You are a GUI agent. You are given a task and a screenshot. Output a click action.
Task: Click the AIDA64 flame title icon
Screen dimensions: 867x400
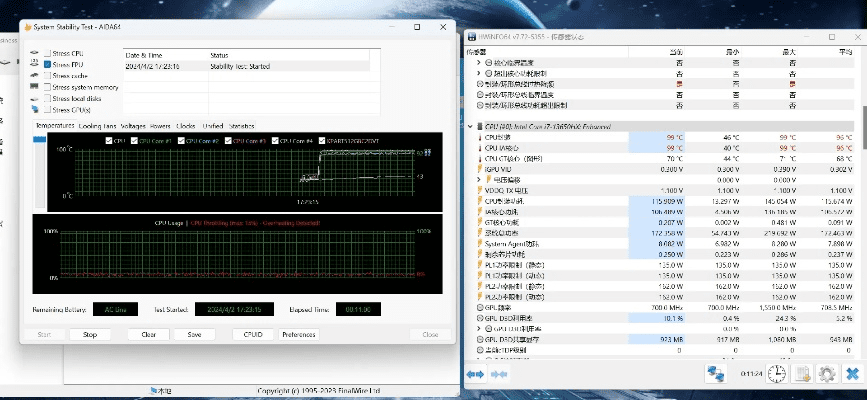tap(26, 27)
